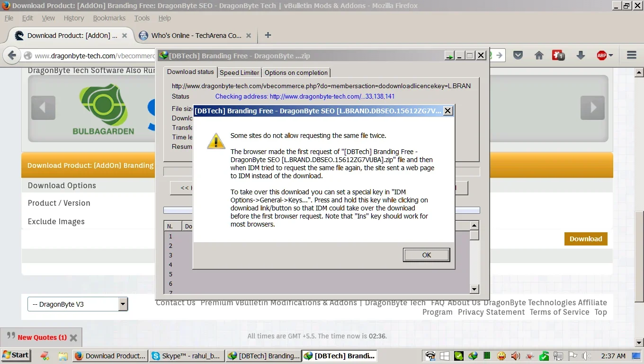Click the Start button on the taskbar
The image size is (644, 364).
pos(16,355)
